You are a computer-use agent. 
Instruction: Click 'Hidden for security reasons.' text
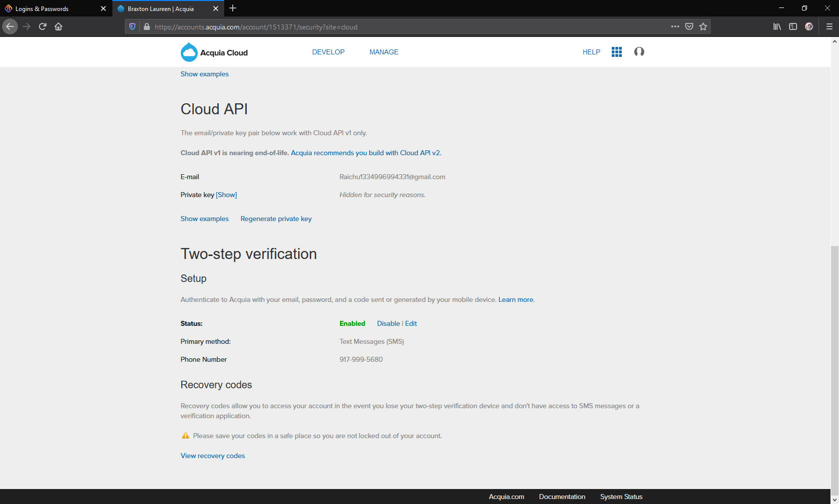click(383, 195)
